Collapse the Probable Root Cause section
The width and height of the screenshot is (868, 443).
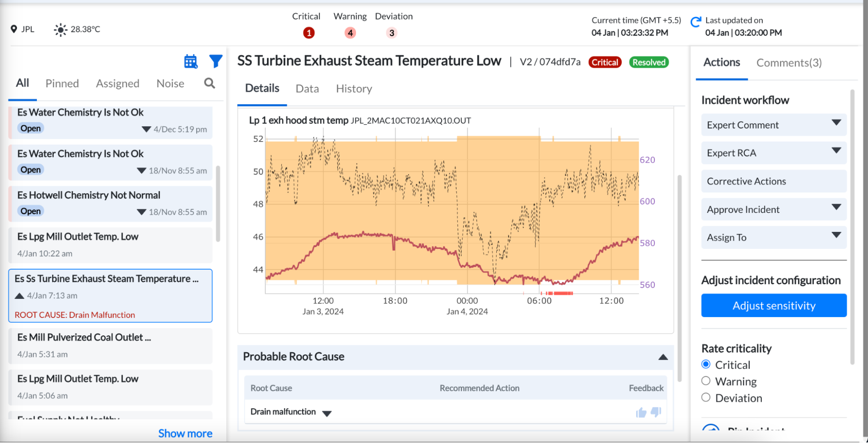pyautogui.click(x=663, y=357)
